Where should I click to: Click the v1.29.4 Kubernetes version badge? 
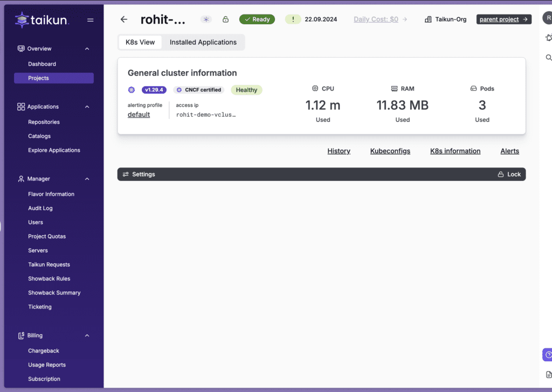pos(154,89)
